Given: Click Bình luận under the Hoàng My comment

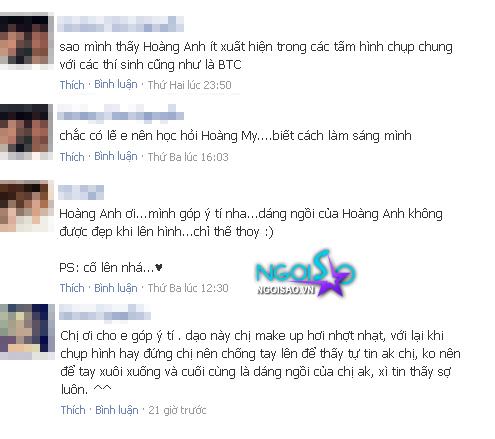Looking at the screenshot, I should pos(116,156).
